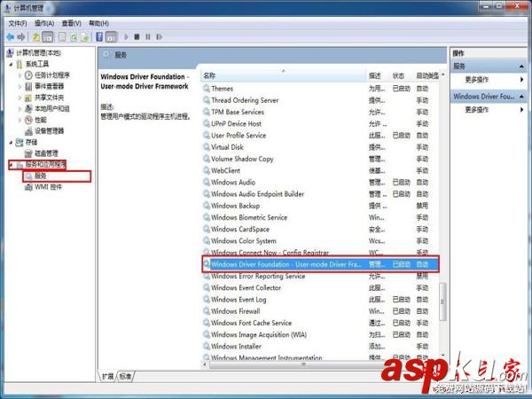Expand the 事件查看器 node arrow
The image size is (532, 399).
click(20, 87)
